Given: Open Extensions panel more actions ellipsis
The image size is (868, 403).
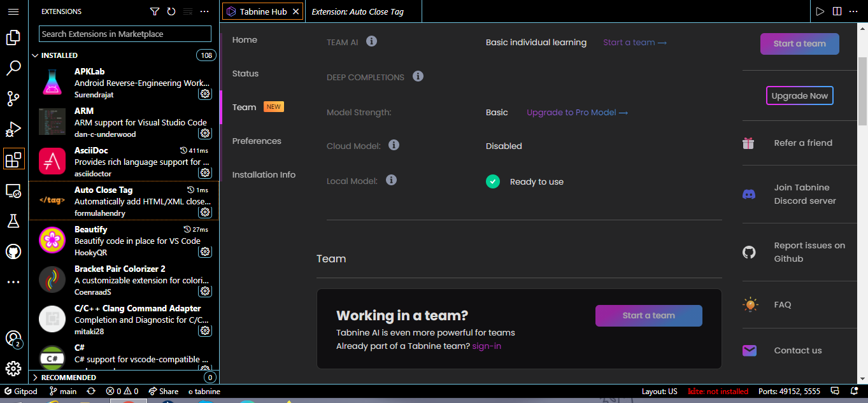Looking at the screenshot, I should (x=204, y=11).
